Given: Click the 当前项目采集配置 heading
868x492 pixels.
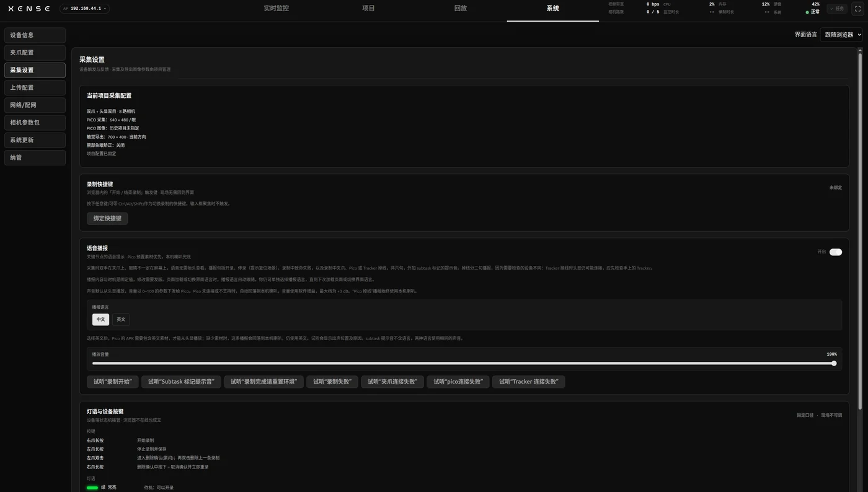Looking at the screenshot, I should [x=109, y=96].
